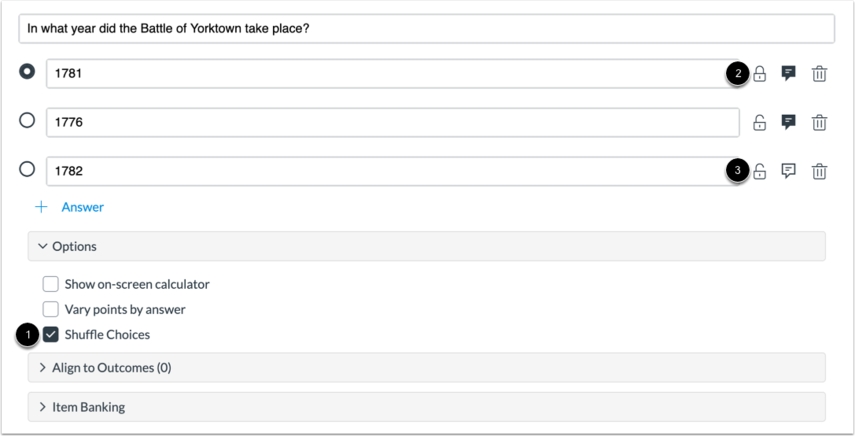The image size is (855, 436).
Task: Uncheck the Shuffle Choices option
Action: (51, 334)
